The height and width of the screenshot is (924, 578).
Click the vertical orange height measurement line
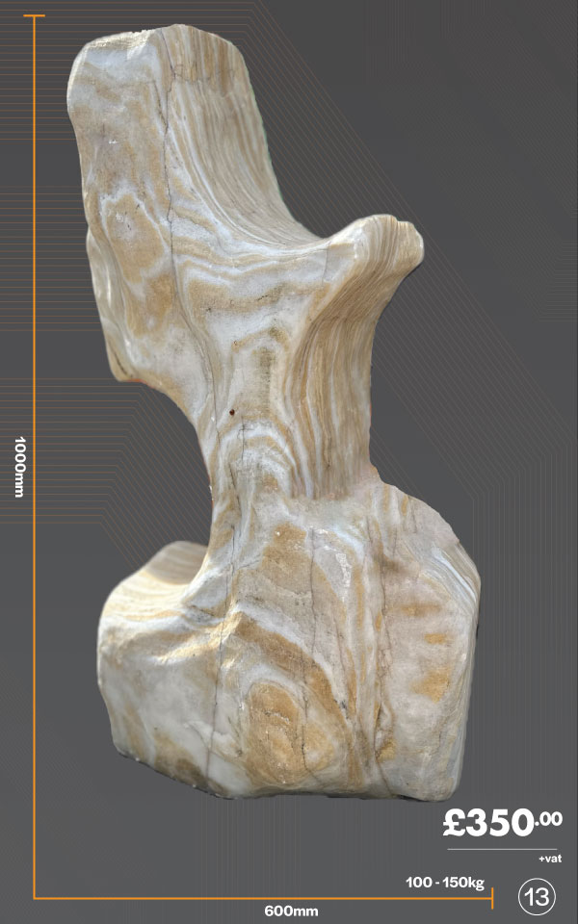[36, 481]
